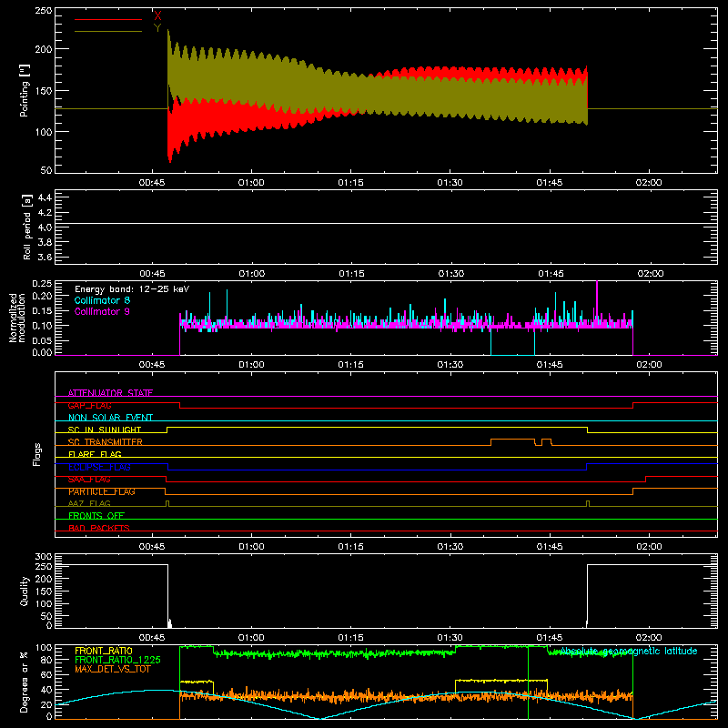Click the 01:30 label under Roll period plot
Image resolution: width=728 pixels, height=728 pixels.
450,274
